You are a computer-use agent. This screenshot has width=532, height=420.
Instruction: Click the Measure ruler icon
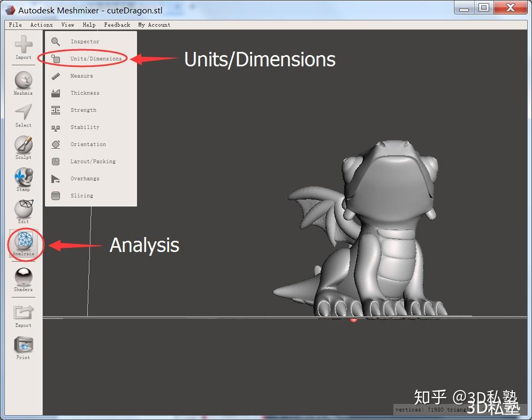56,77
